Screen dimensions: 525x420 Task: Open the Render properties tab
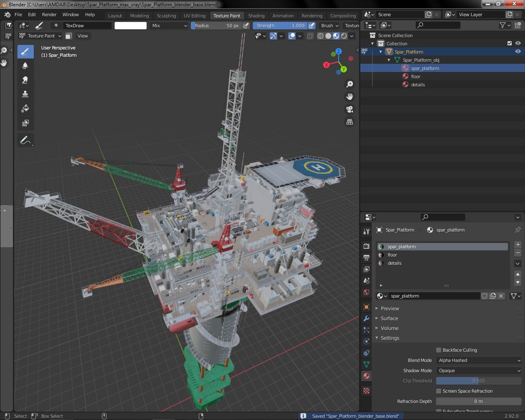[x=366, y=246]
